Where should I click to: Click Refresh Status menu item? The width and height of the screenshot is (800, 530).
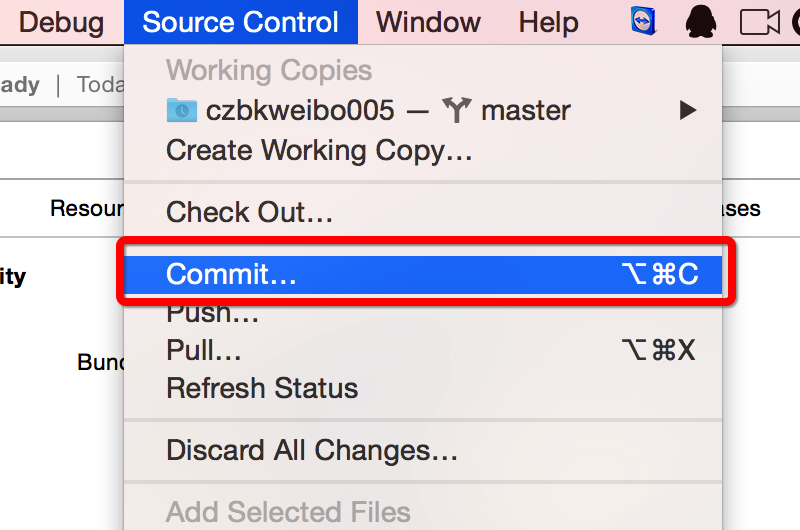point(262,387)
